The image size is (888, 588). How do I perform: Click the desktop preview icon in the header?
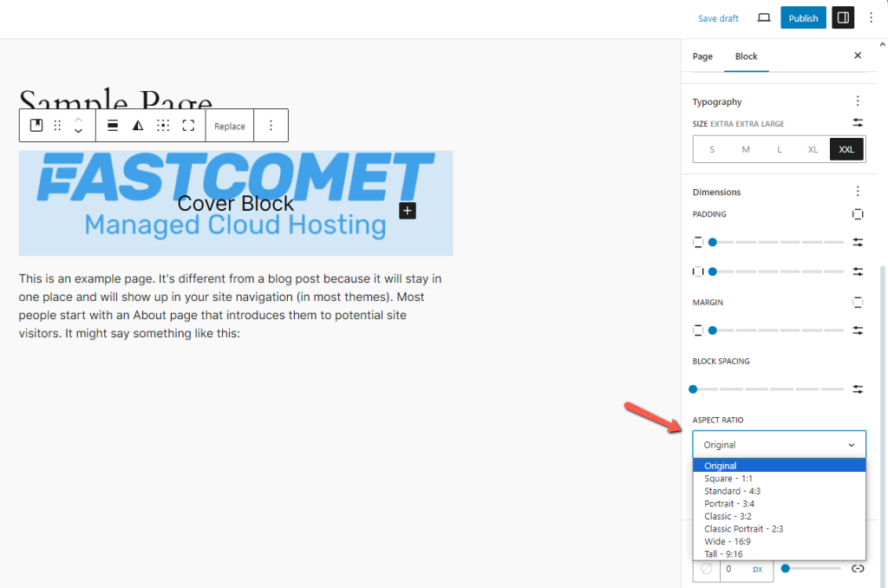click(763, 17)
